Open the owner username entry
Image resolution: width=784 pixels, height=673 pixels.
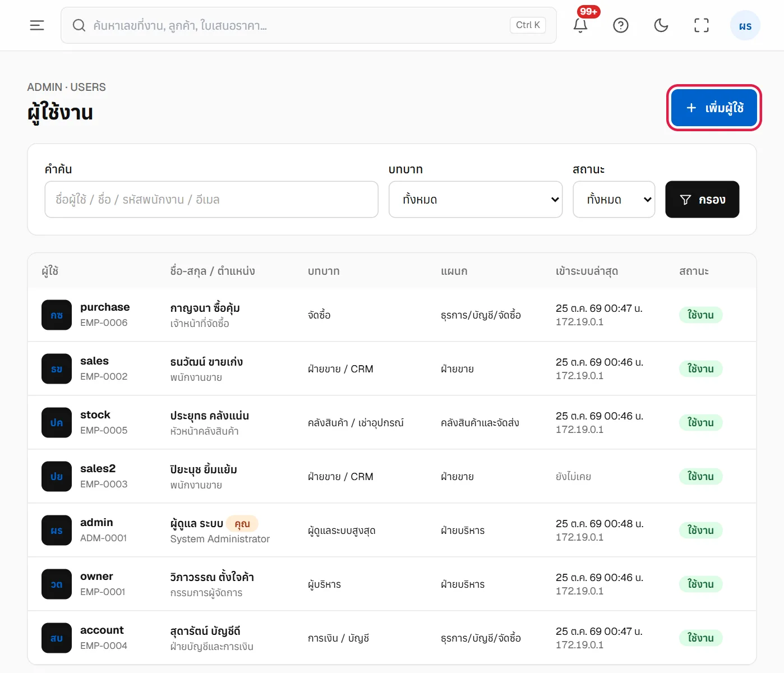(96, 576)
